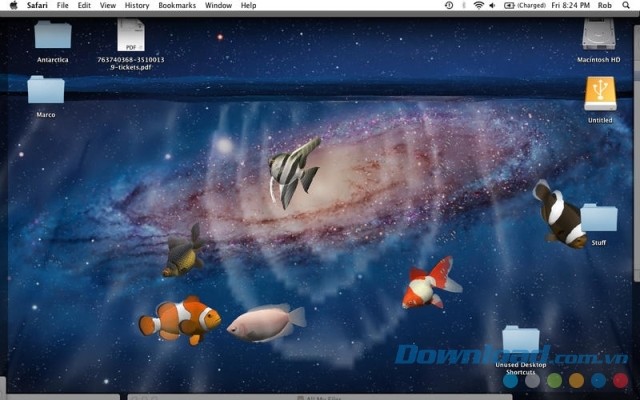
Task: Click the clock showing Fri 8:24 PM
Action: pyautogui.click(x=570, y=5)
